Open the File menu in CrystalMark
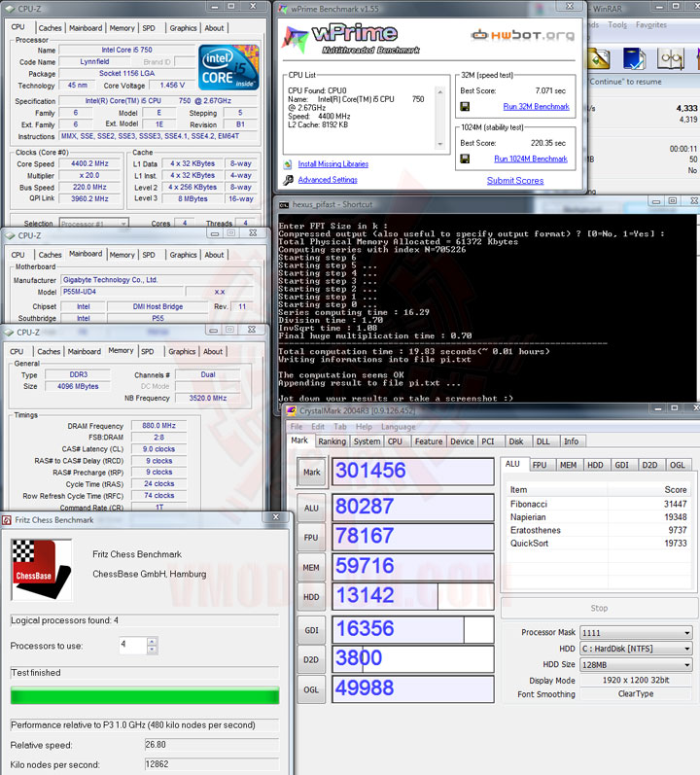This screenshot has height=775, width=700. 297,427
